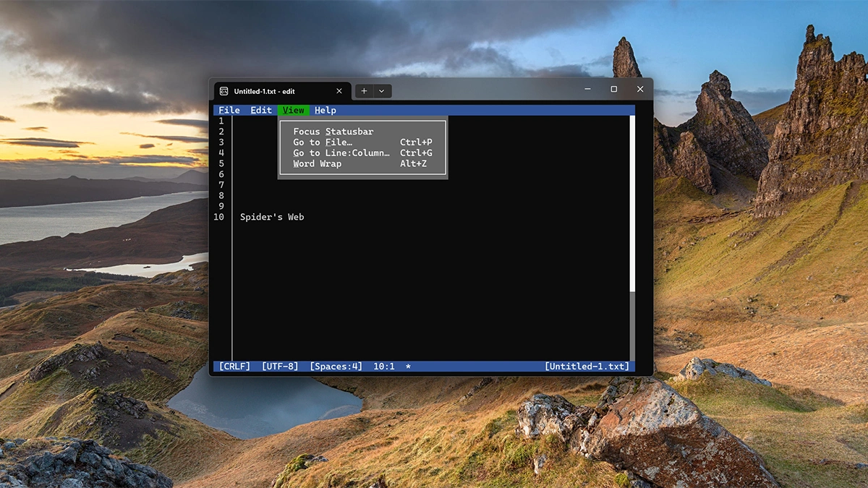
Task: Maximize the terminal window
Action: [613, 89]
